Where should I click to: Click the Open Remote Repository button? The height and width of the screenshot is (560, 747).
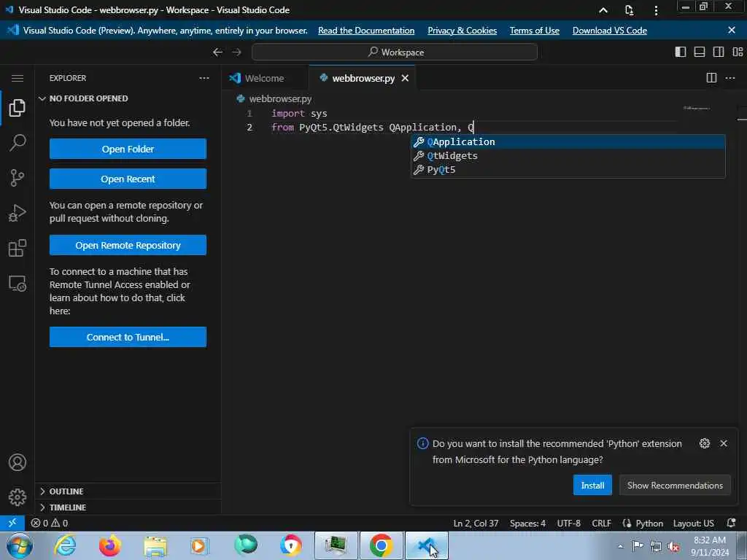tap(128, 245)
